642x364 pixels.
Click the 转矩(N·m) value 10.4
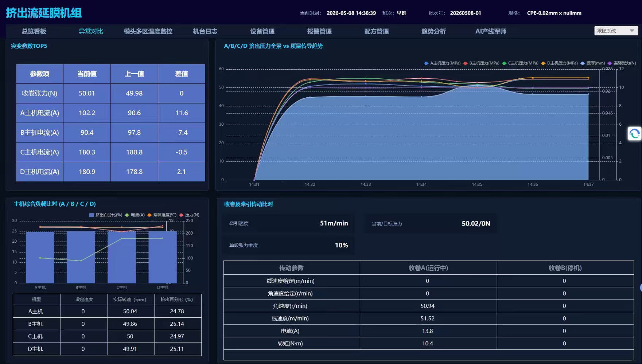[427, 343]
